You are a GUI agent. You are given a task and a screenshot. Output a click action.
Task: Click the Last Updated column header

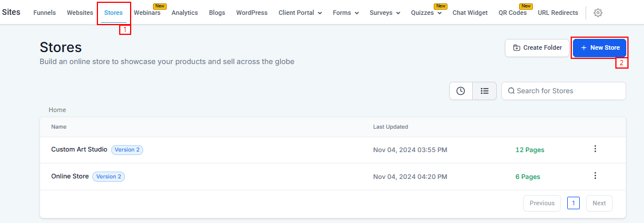click(391, 127)
